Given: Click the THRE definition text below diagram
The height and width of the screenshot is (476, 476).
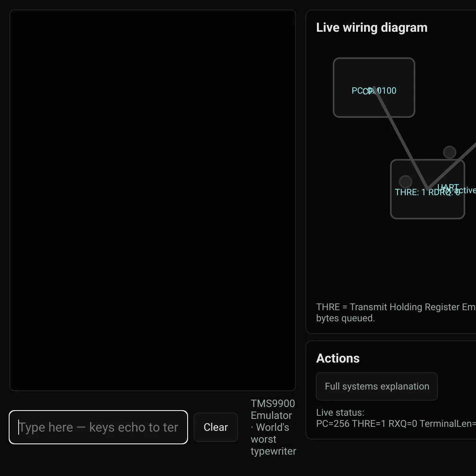Looking at the screenshot, I should tap(396, 307).
